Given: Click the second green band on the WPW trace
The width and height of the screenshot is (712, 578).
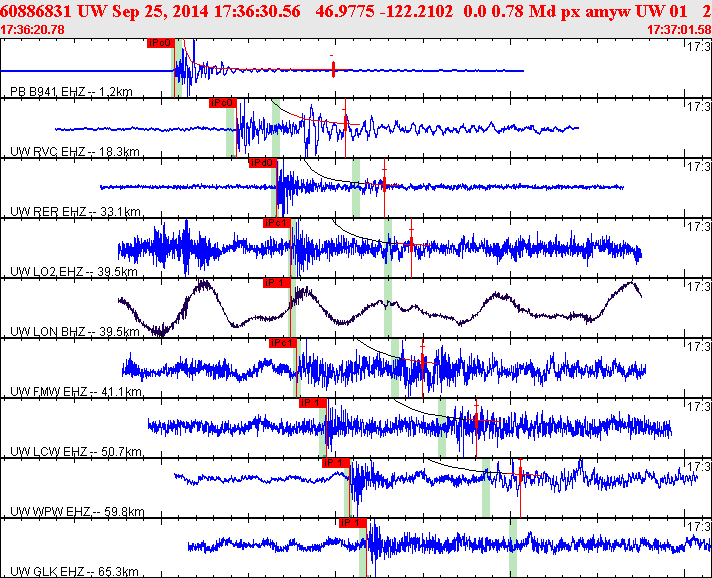Looking at the screenshot, I should pos(486,488).
